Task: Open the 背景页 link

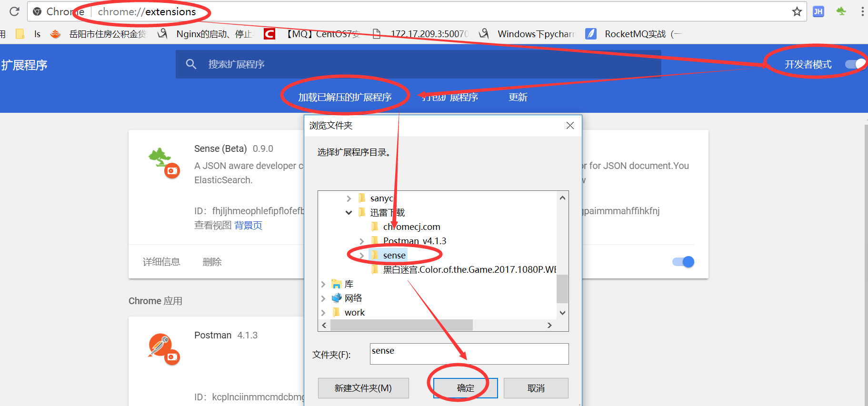Action: tap(248, 225)
